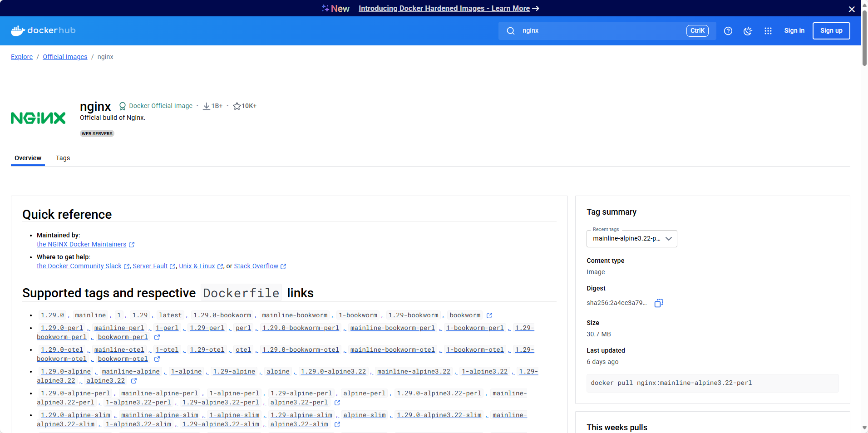Click the 1.29.0-otel tag link

62,349
